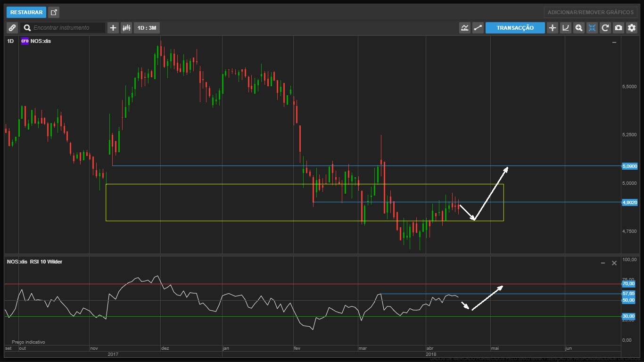Collapse the RSI 10 Wilder panel

[603, 263]
